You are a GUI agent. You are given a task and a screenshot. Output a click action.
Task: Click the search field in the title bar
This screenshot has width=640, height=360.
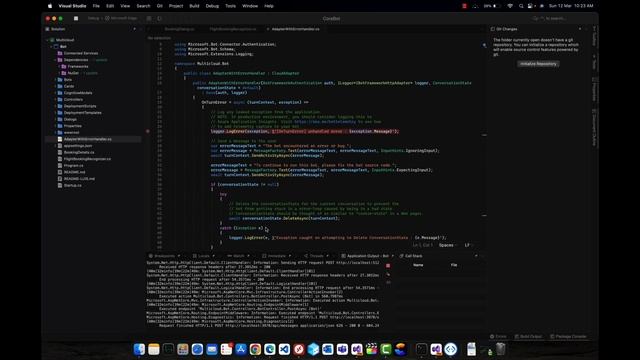coord(549,18)
